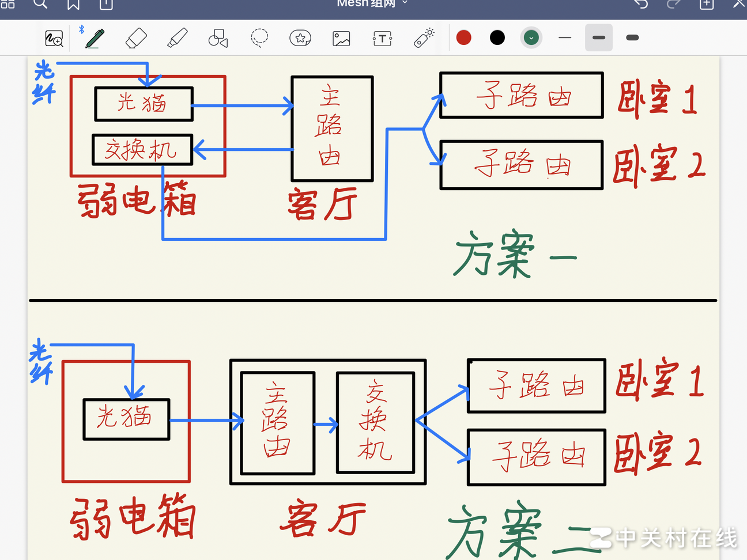Open document search
The image size is (747, 560).
coord(40,3)
